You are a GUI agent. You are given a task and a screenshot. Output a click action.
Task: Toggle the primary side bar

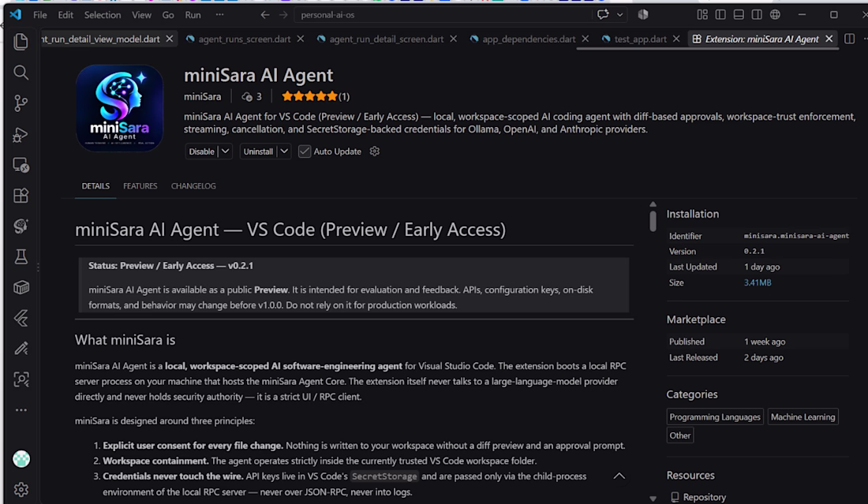click(x=720, y=15)
